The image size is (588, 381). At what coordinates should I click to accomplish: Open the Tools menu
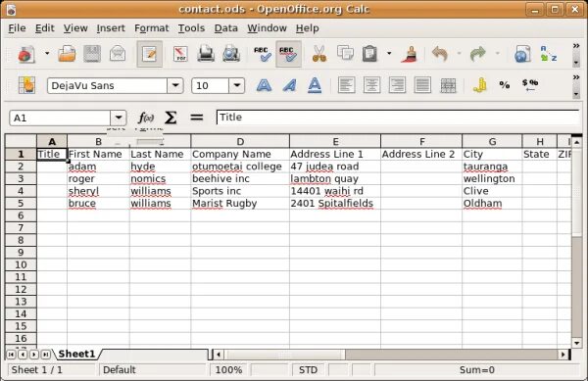point(191,28)
